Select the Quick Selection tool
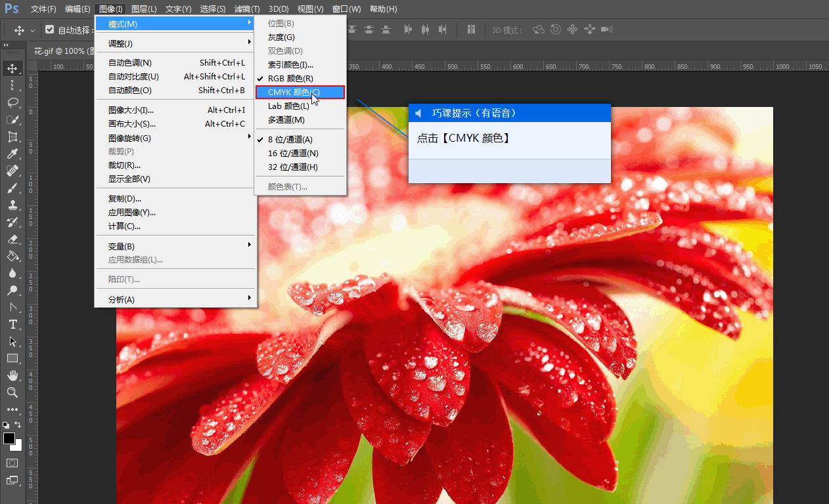This screenshot has height=504, width=829. tap(12, 119)
